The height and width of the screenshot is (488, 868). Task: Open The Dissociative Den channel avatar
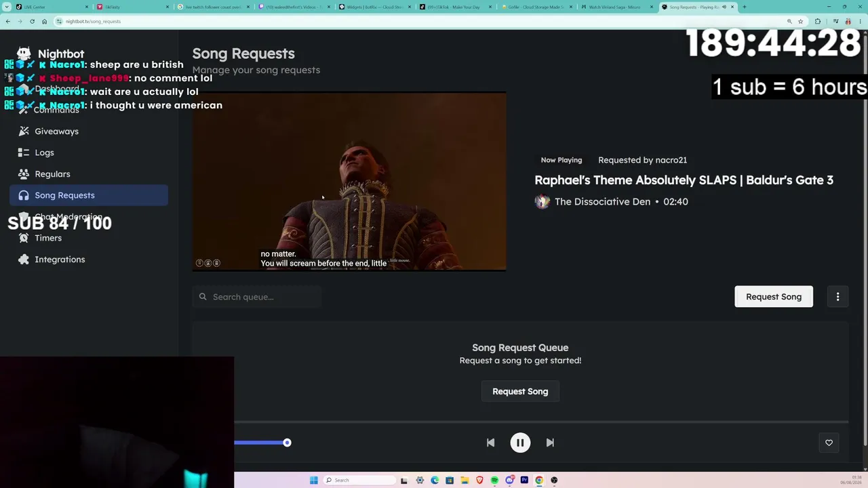tap(542, 201)
